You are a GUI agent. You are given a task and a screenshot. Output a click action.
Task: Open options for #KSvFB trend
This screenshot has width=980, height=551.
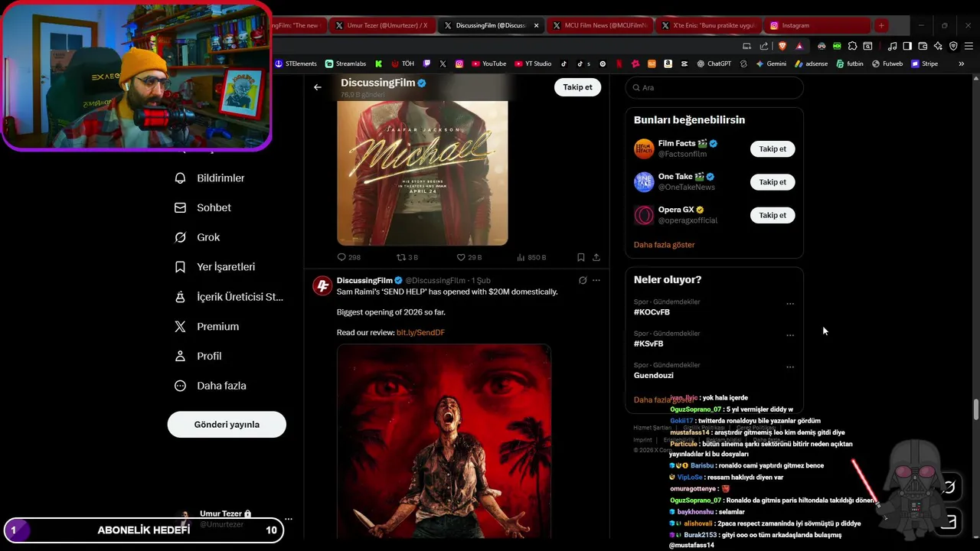790,335
